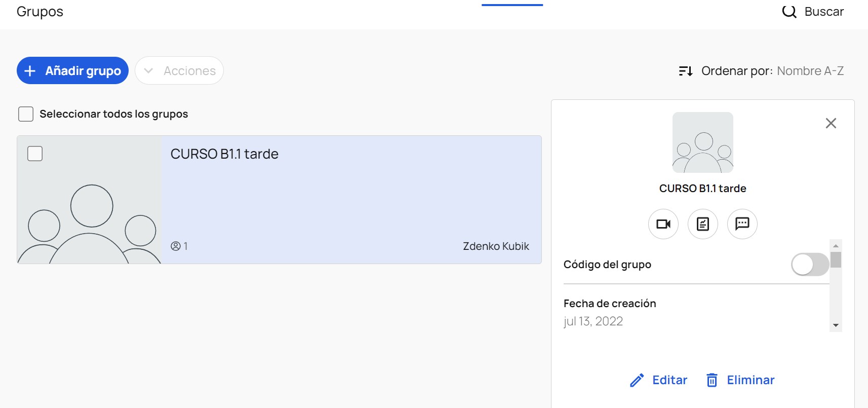Viewport: 868px width, 408px height.
Task: Click the trash icon beside Eliminar
Action: (x=712, y=380)
